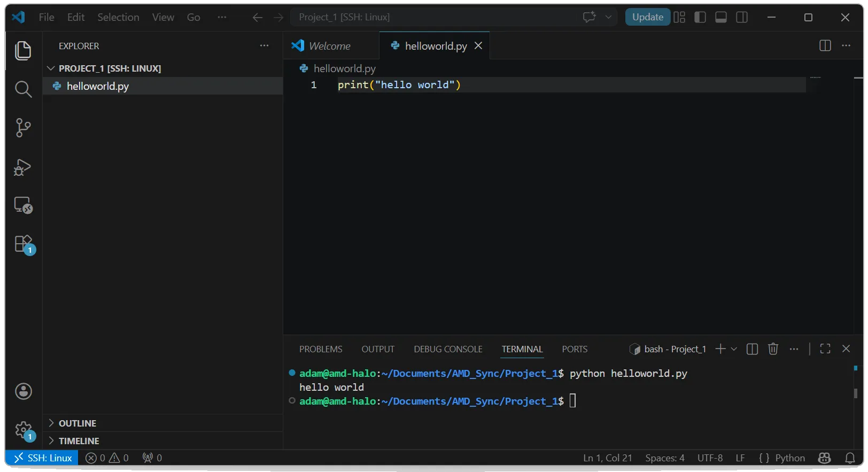Open the Selection menu

pyautogui.click(x=118, y=17)
